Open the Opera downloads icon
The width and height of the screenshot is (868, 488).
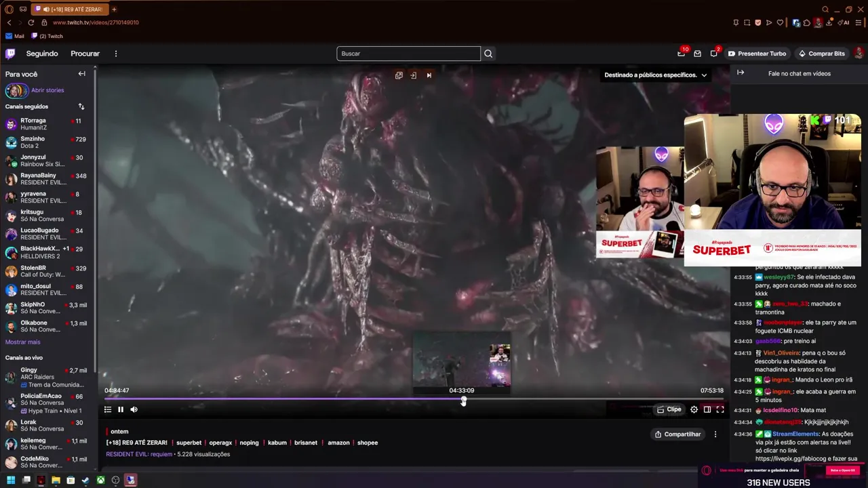coord(829,22)
